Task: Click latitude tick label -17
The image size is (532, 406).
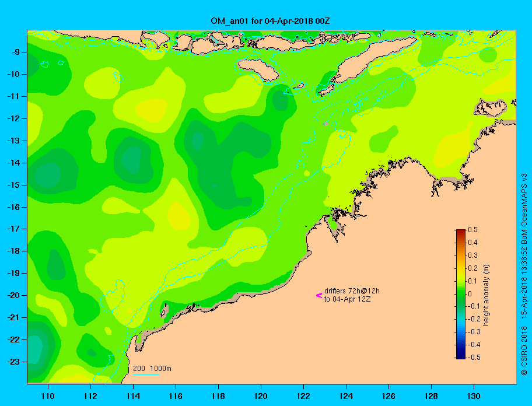Action: pos(13,229)
